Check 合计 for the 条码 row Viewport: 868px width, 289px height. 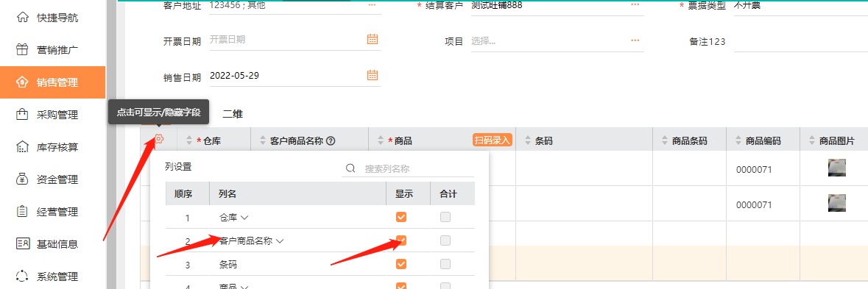pyautogui.click(x=445, y=264)
